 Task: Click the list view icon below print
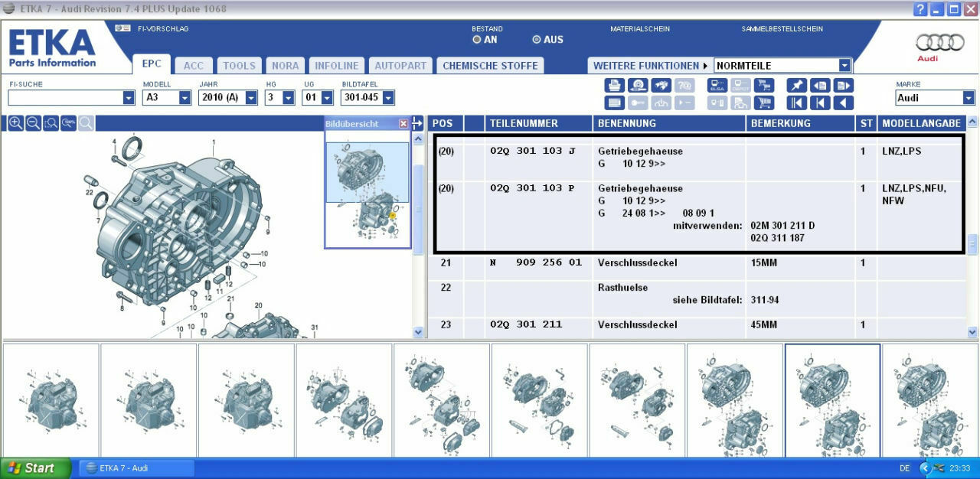[x=614, y=103]
